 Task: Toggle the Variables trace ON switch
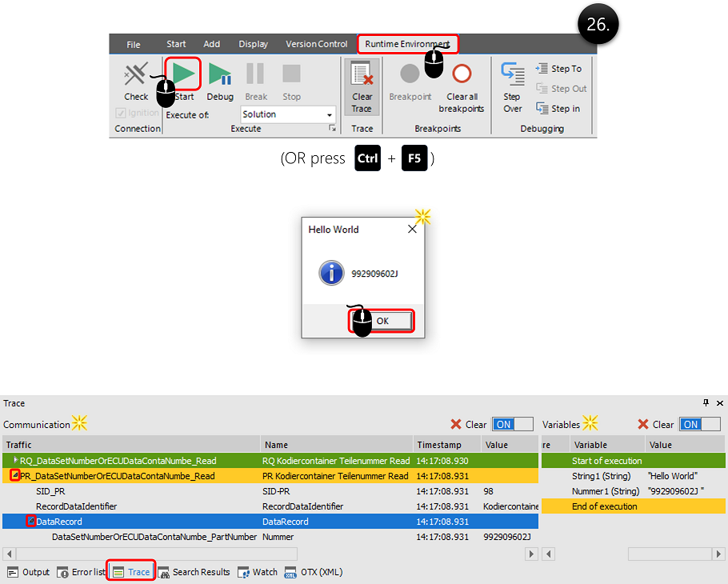699,425
